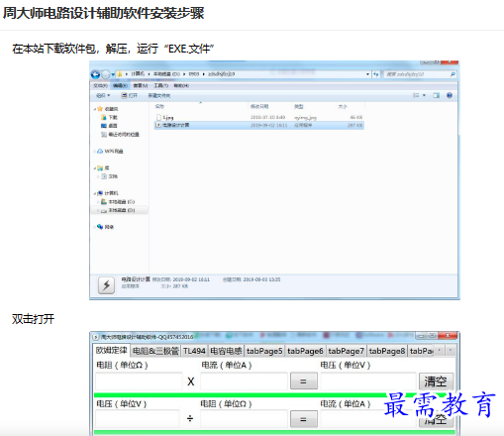504x436 pixels.
Task: Select 本地磁盘 (C:) drive in sidebar
Action: (118, 202)
